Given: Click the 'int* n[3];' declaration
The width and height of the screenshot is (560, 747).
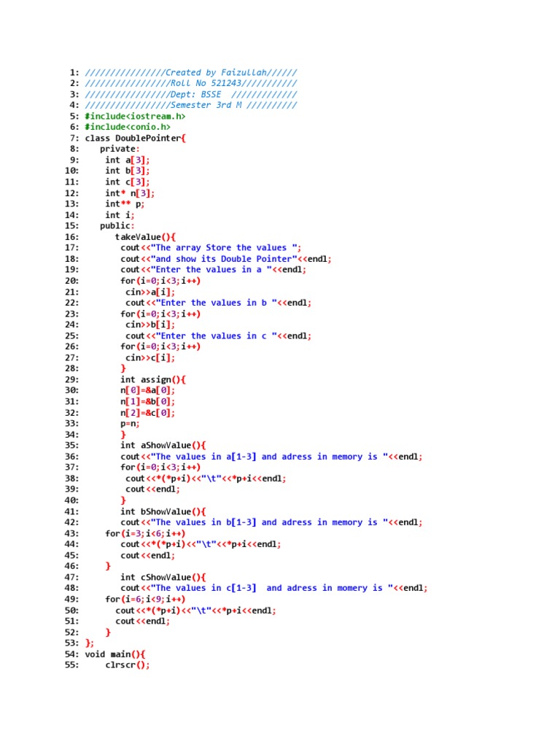Looking at the screenshot, I should 130,193.
